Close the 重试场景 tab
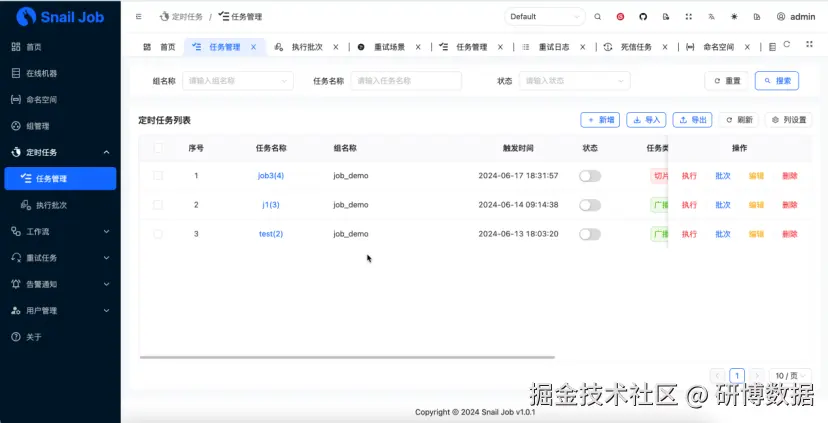This screenshot has width=829, height=423. click(x=418, y=47)
